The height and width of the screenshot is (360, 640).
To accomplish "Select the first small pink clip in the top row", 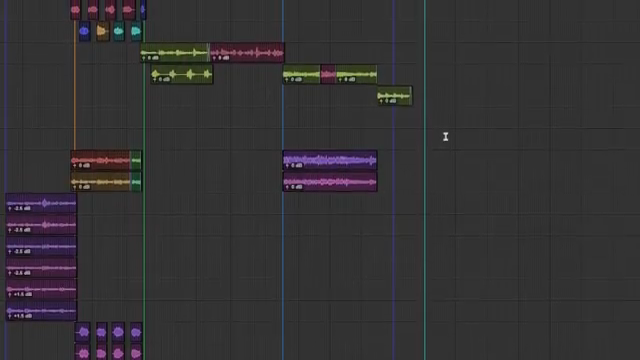I will click(76, 9).
